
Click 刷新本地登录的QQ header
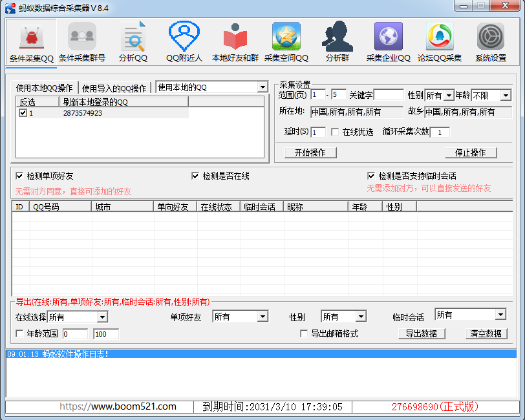point(123,101)
